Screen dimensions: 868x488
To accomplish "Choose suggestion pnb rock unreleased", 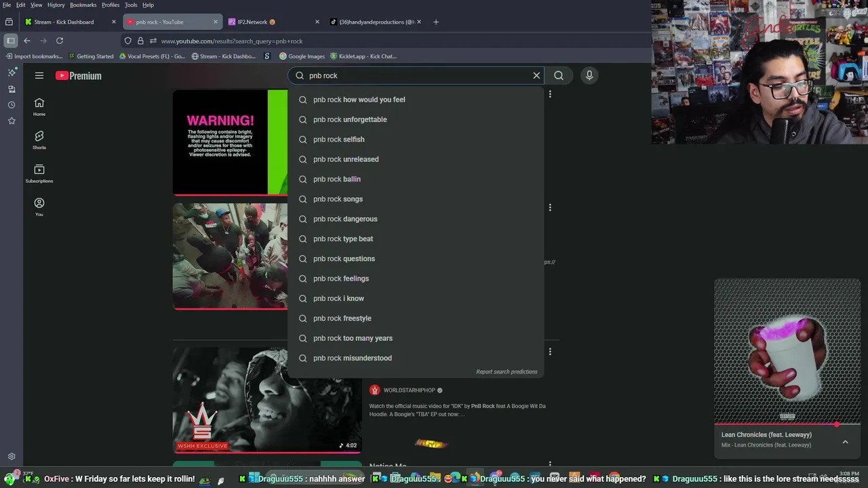I will click(x=416, y=159).
